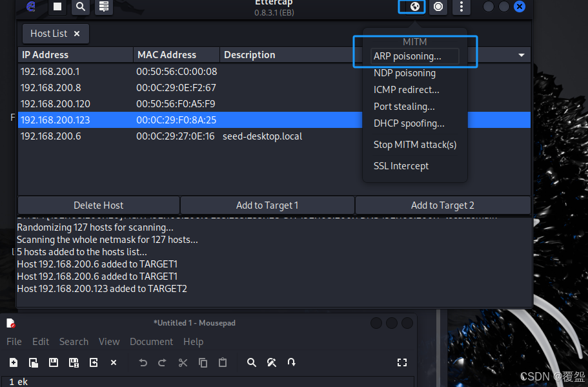Redo edit in Mousepad toolbar
The height and width of the screenshot is (387, 588).
(163, 362)
